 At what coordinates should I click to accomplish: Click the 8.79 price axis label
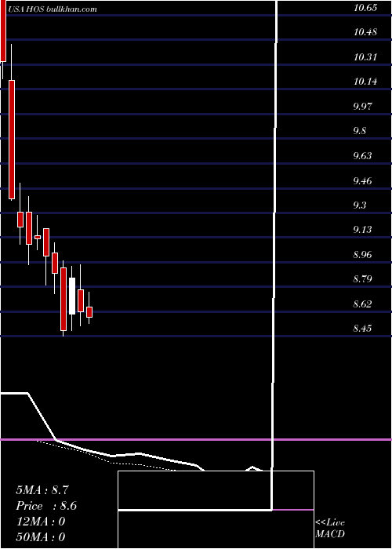click(x=362, y=279)
